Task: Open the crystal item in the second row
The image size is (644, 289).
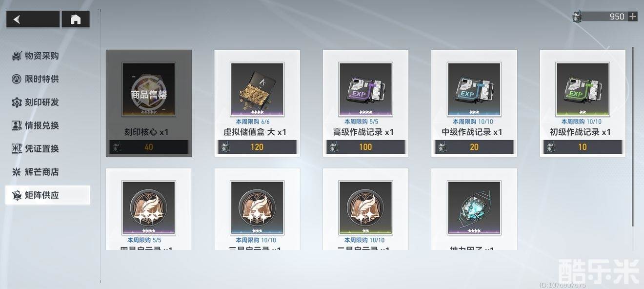Action: 474,208
